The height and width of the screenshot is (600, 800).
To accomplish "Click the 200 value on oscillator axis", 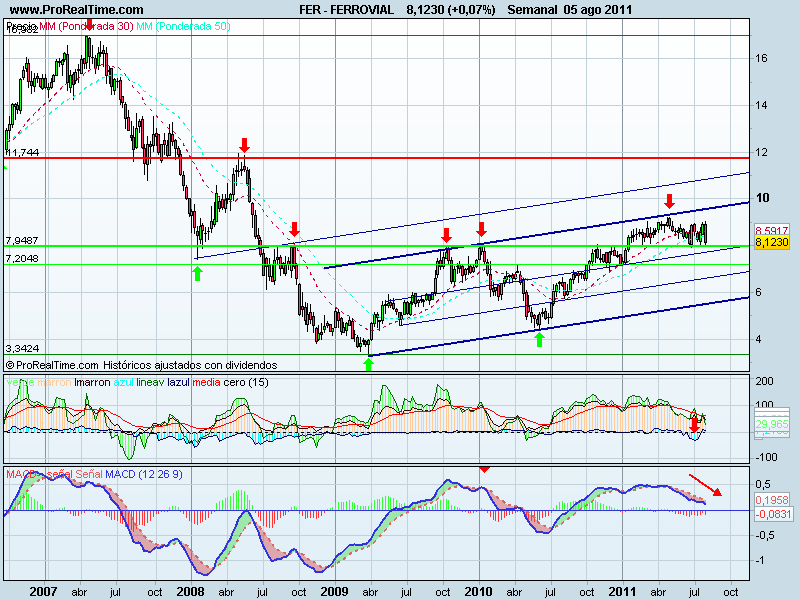I will [x=764, y=381].
